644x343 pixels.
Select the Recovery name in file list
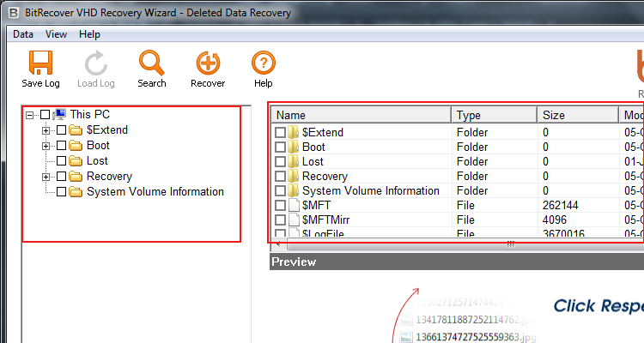pyautogui.click(x=325, y=176)
